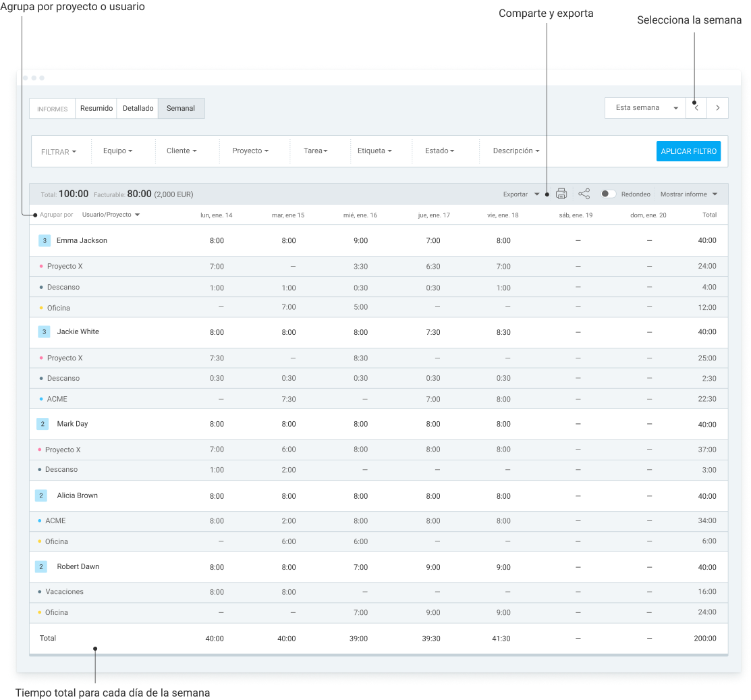The width and height of the screenshot is (751, 700).
Task: Click the APLICAR FILTRO button
Action: 688,151
